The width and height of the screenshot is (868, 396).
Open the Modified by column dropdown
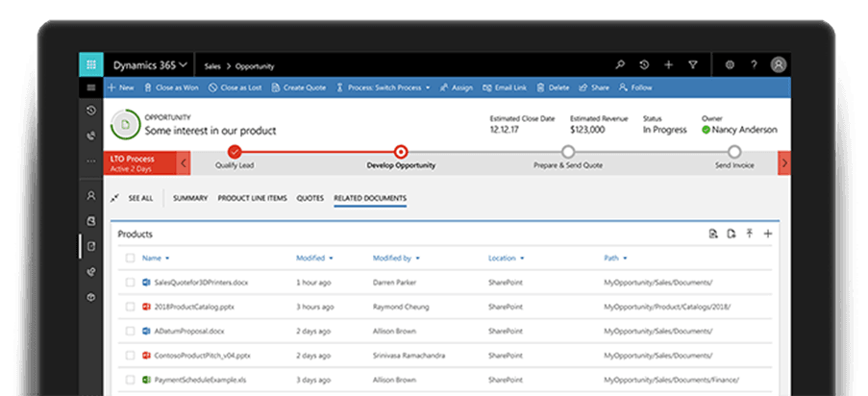coord(396,259)
